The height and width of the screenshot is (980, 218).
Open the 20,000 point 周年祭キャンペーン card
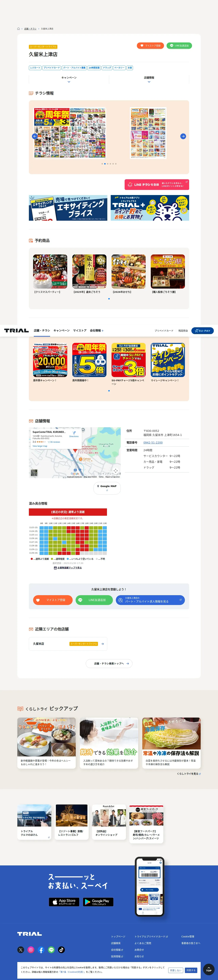click(50, 363)
